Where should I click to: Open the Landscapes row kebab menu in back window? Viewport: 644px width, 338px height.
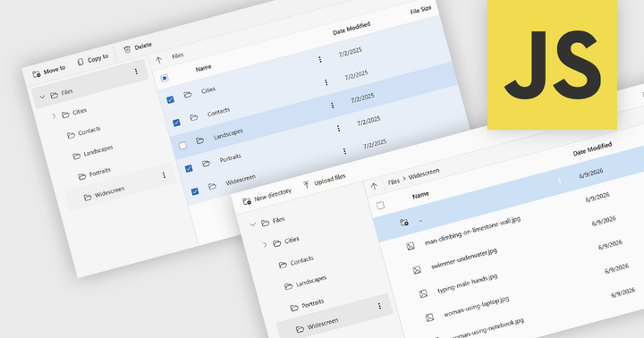click(332, 106)
